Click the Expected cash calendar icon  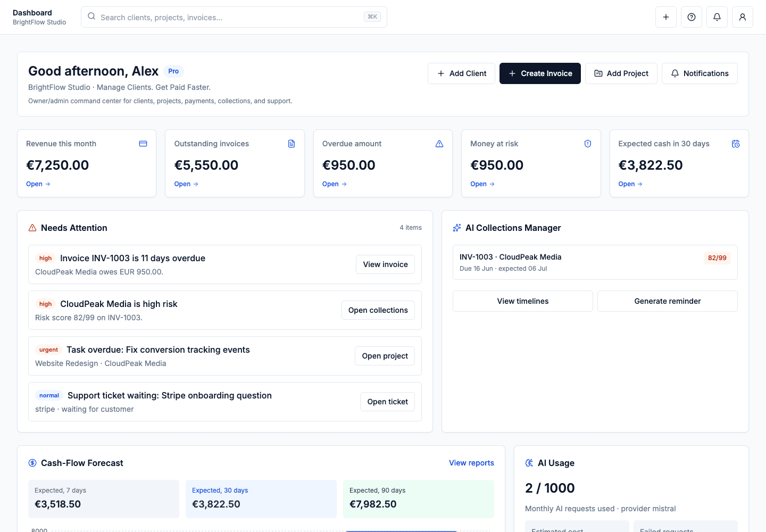click(x=736, y=144)
